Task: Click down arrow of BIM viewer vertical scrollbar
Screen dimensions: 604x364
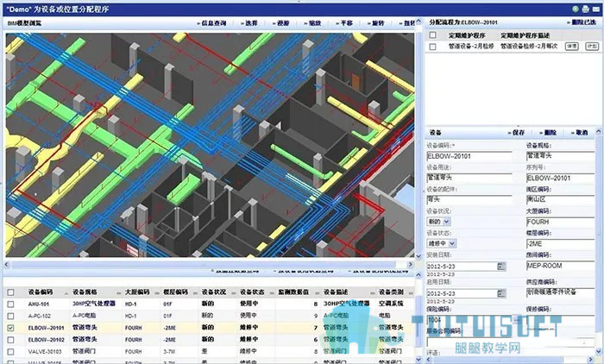Action: [418, 256]
